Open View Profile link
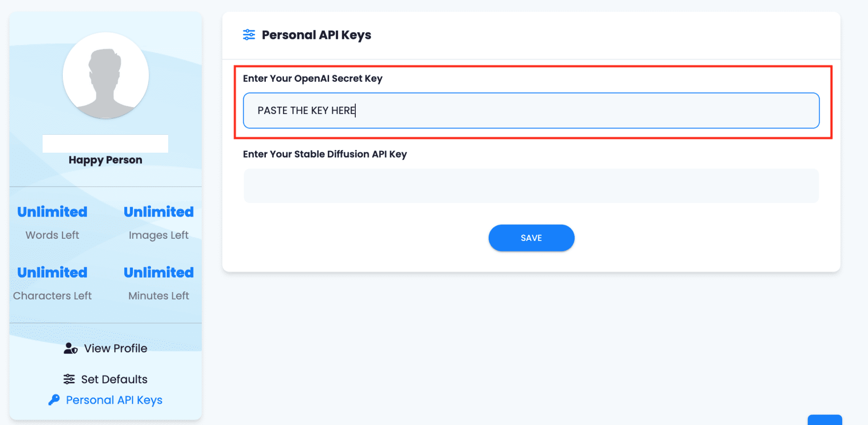Image resolution: width=868 pixels, height=425 pixels. [115, 348]
